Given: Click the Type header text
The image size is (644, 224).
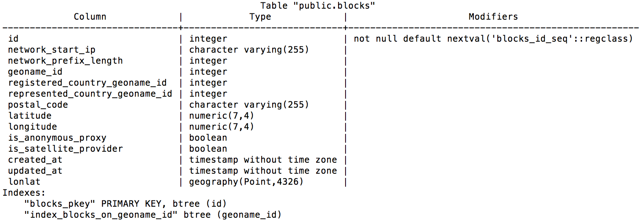Looking at the screenshot, I should point(260,17).
